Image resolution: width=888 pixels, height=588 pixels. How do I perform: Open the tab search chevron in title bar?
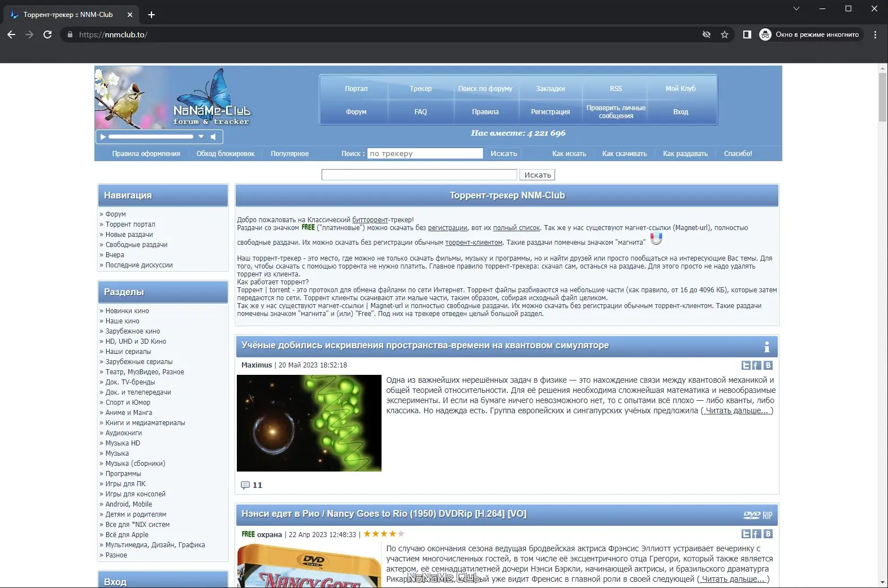pyautogui.click(x=796, y=8)
